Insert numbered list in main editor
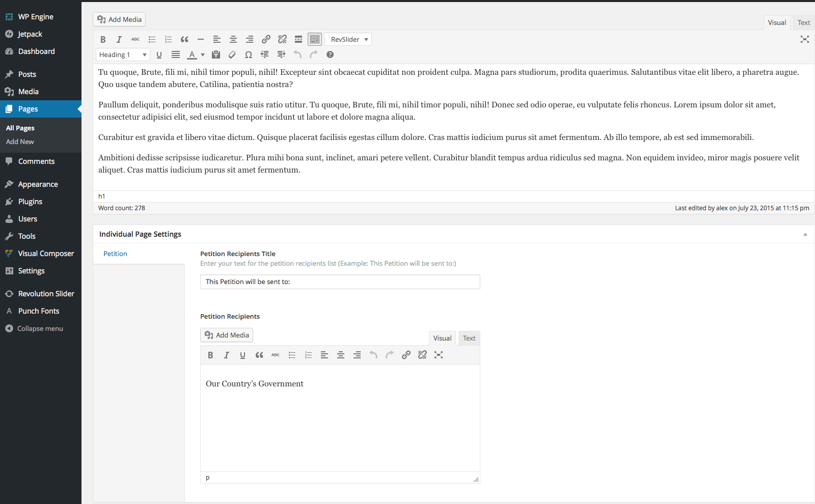815x504 pixels. (x=168, y=39)
